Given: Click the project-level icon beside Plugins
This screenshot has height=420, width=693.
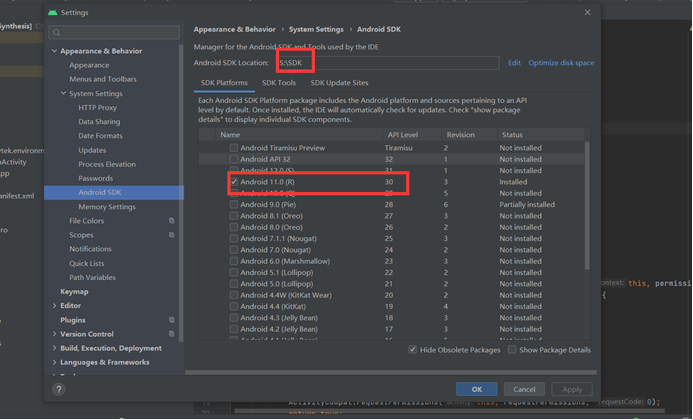Looking at the screenshot, I should [x=171, y=320].
